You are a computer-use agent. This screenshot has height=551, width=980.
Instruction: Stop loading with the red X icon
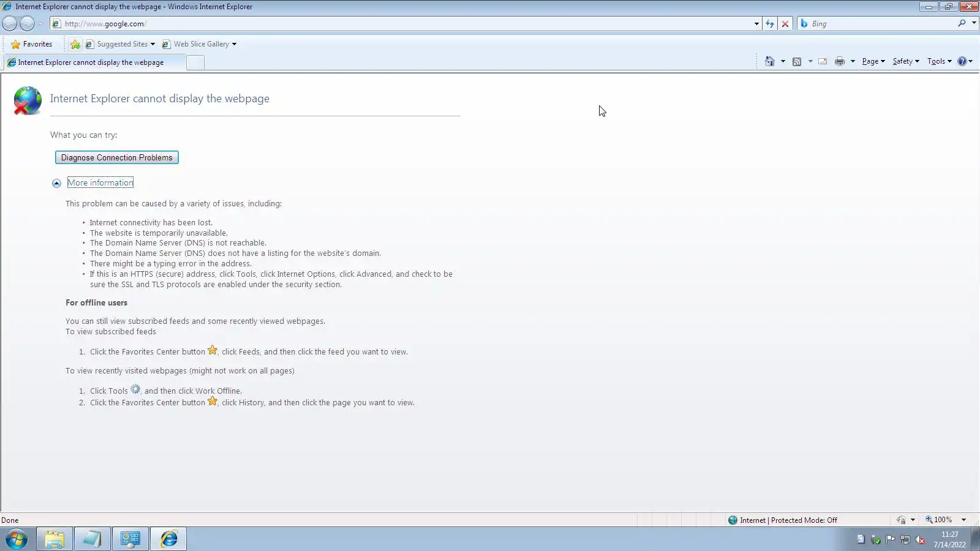tap(785, 24)
